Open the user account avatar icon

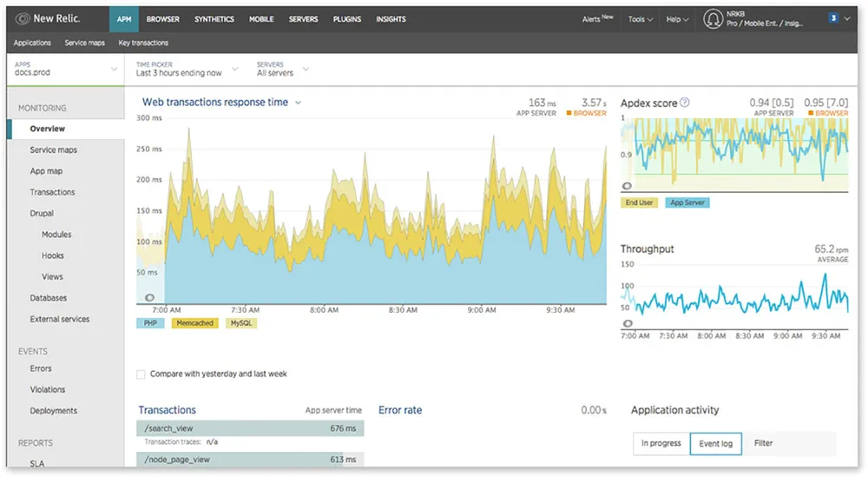click(x=713, y=18)
